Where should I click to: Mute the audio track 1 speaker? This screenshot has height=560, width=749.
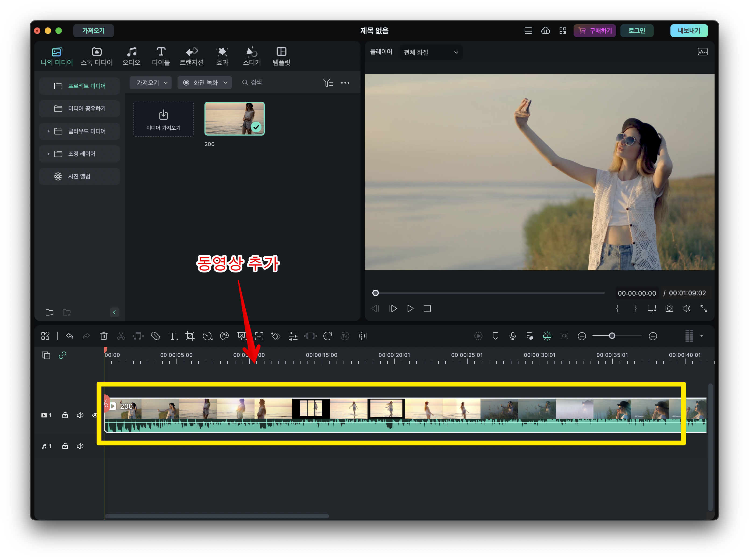click(80, 446)
